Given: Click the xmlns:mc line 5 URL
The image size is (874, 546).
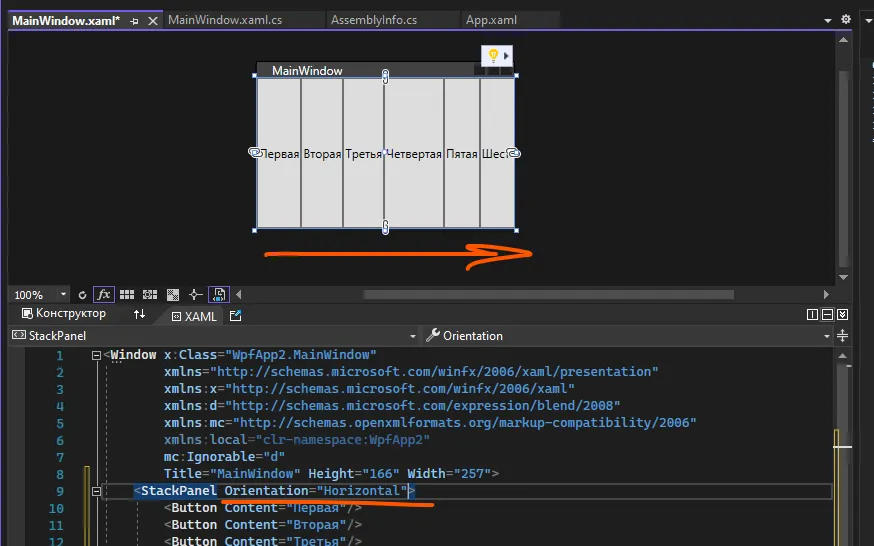Looking at the screenshot, I should 465,423.
